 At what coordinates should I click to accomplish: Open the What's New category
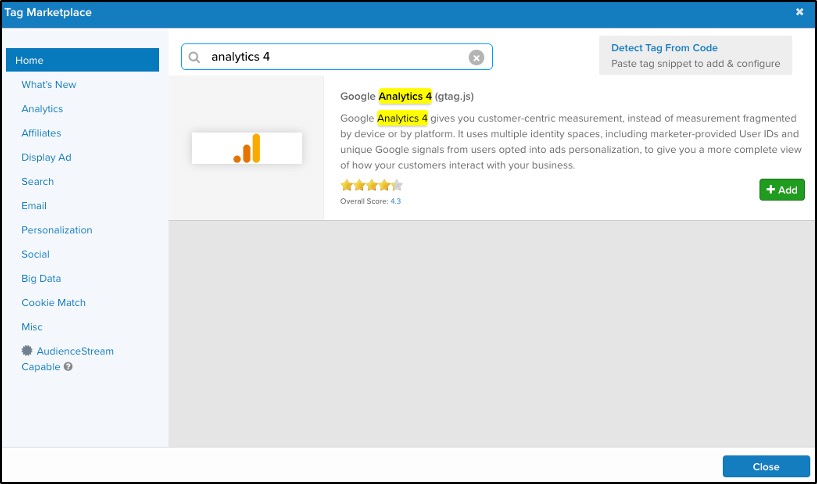49,85
